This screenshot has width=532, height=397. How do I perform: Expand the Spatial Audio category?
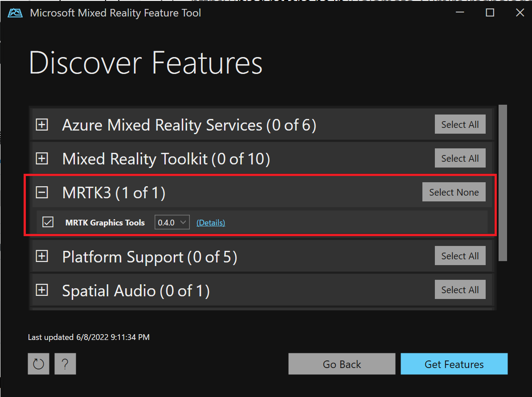tap(41, 290)
